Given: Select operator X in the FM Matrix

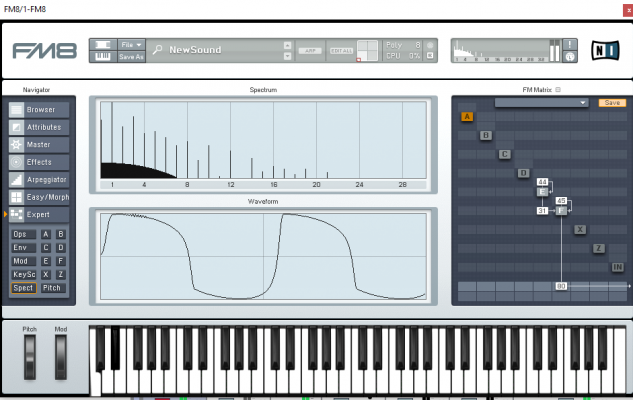Looking at the screenshot, I should [x=580, y=230].
